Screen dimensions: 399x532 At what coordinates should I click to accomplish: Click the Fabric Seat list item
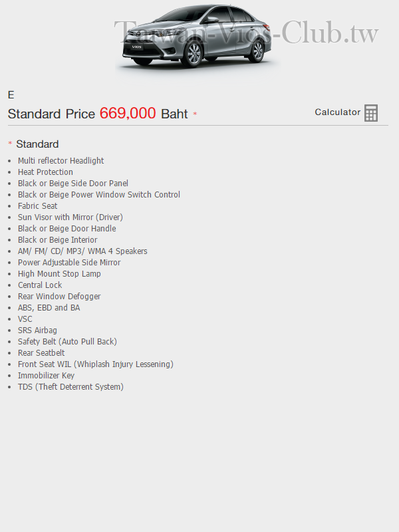click(x=38, y=206)
